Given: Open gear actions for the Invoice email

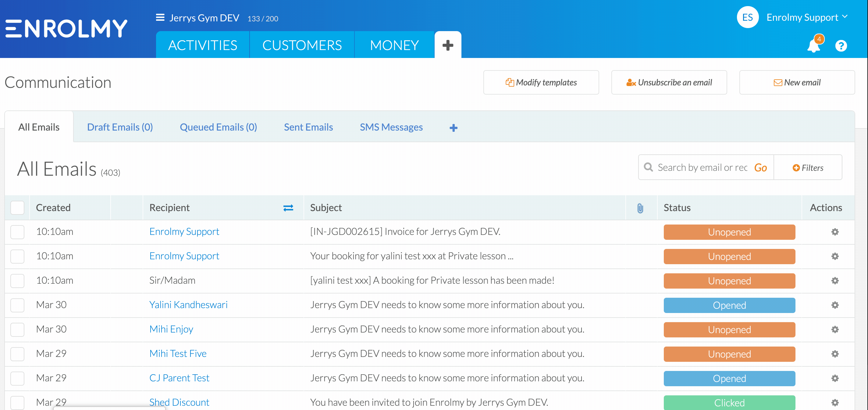Looking at the screenshot, I should pos(835,232).
